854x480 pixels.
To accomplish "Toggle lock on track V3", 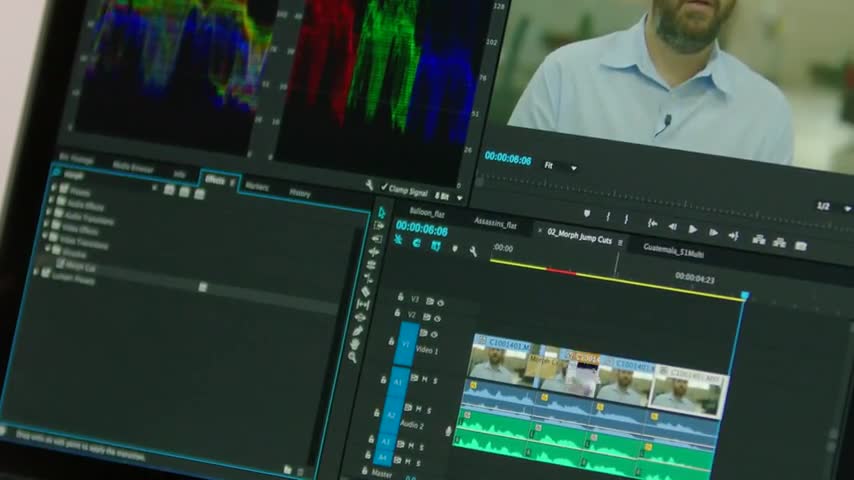I will click(x=400, y=297).
